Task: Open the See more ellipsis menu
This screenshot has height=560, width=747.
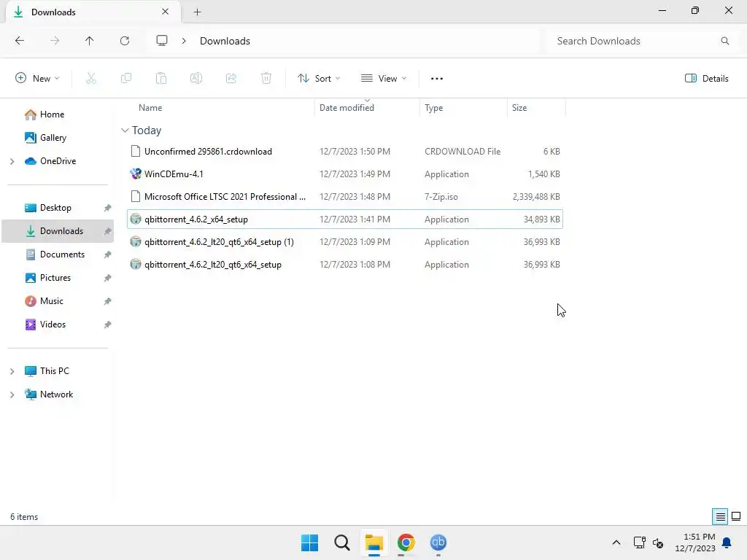Action: pyautogui.click(x=437, y=79)
